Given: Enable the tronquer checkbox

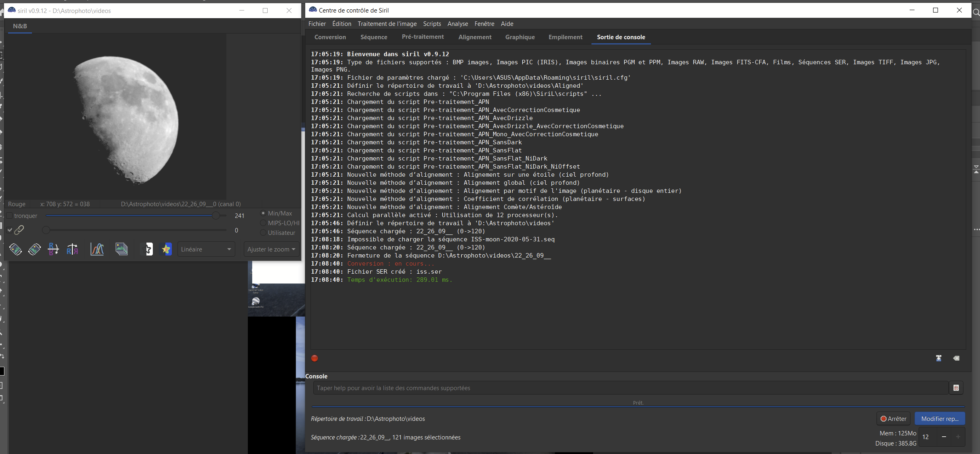Looking at the screenshot, I should 9,216.
